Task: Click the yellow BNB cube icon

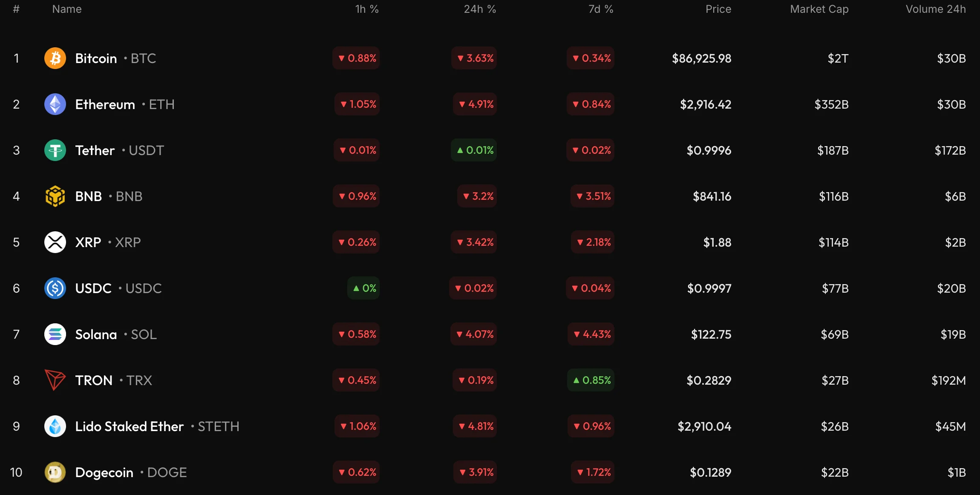Action: coord(55,196)
